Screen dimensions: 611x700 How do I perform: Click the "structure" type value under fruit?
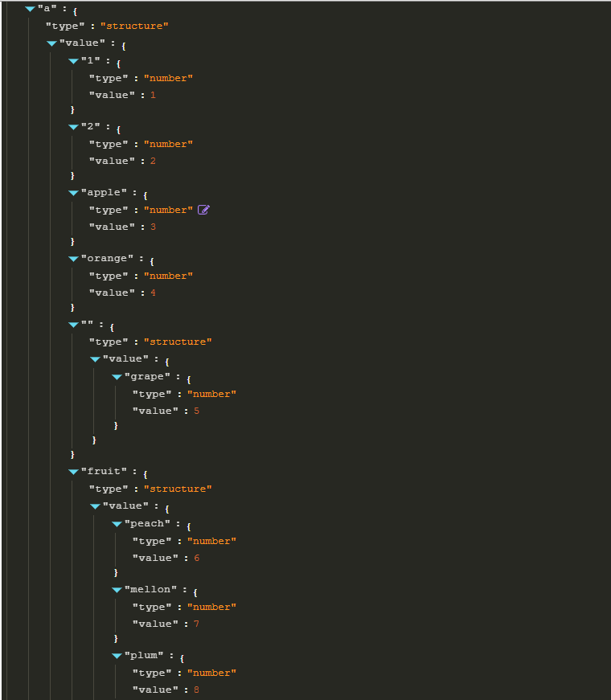point(178,489)
